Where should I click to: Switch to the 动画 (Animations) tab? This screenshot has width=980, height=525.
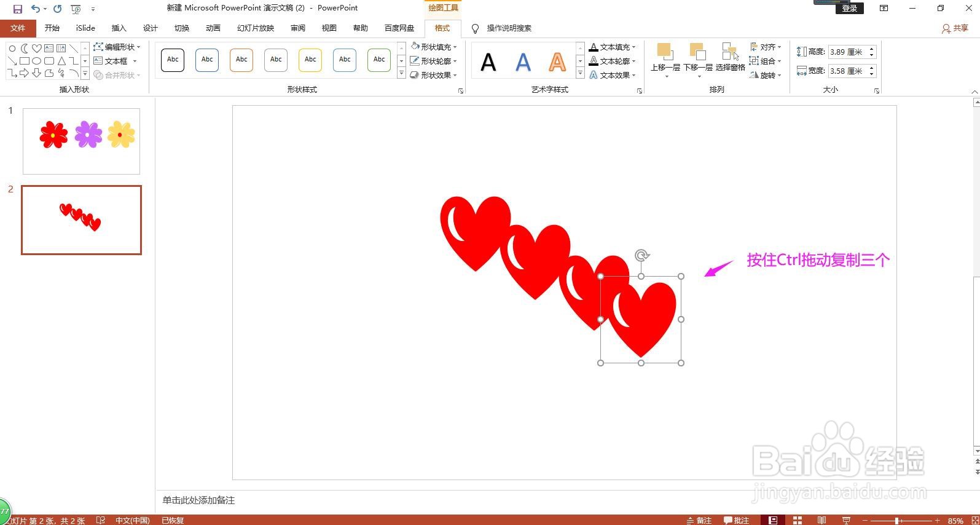213,28
